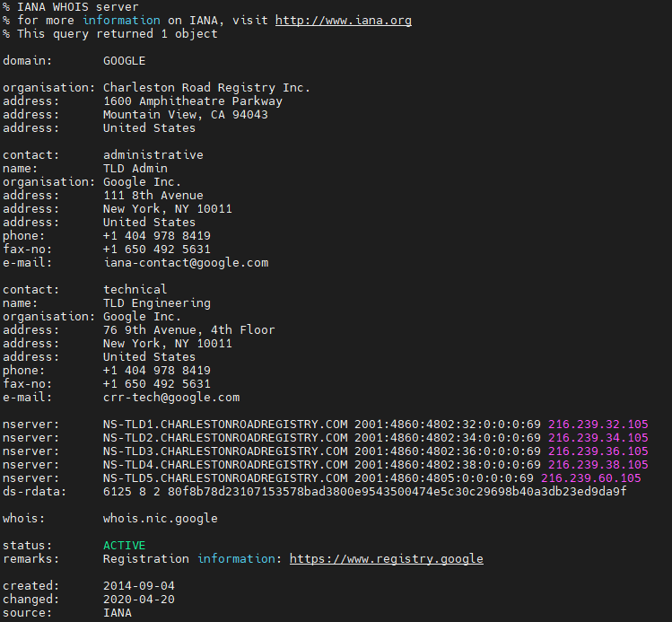Click IP address 216.239.34.105
672x622 pixels.
coord(598,438)
